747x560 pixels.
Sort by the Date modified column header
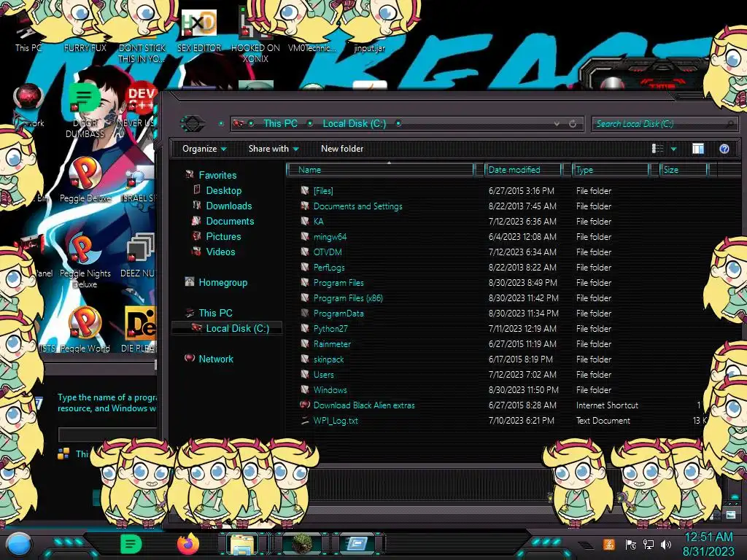tap(523, 170)
